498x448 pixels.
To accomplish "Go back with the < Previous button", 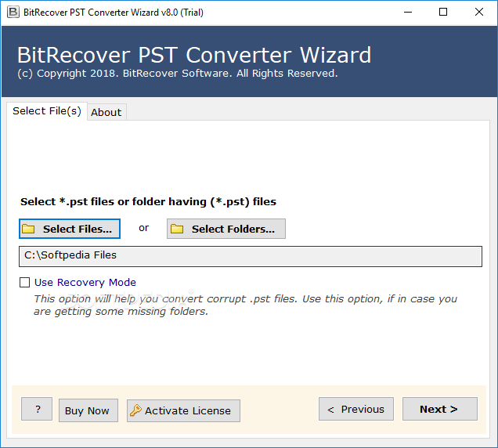I will click(x=356, y=409).
